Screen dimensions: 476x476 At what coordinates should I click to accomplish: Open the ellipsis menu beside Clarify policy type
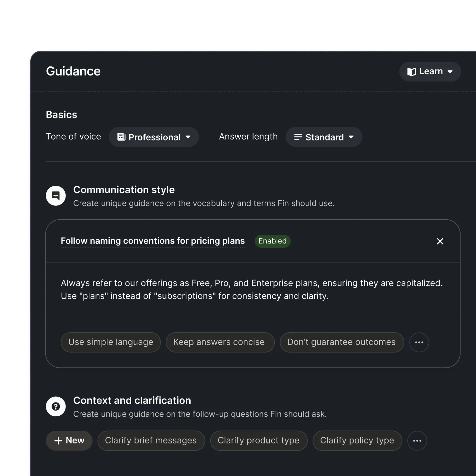[x=417, y=441]
